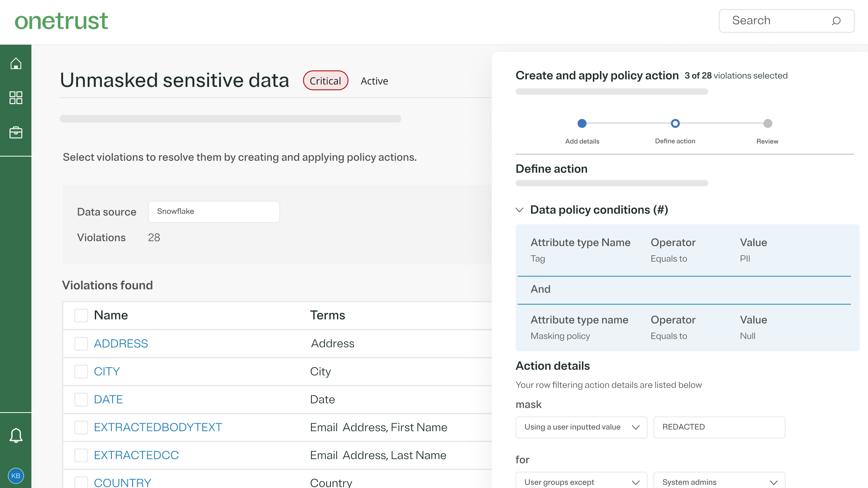Click the onetrust logo

[61, 21]
